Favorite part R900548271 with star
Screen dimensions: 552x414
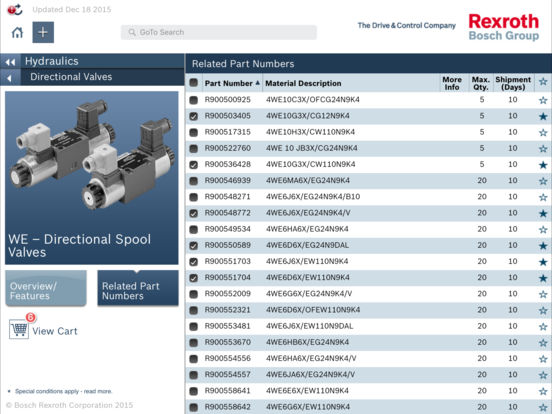(543, 197)
